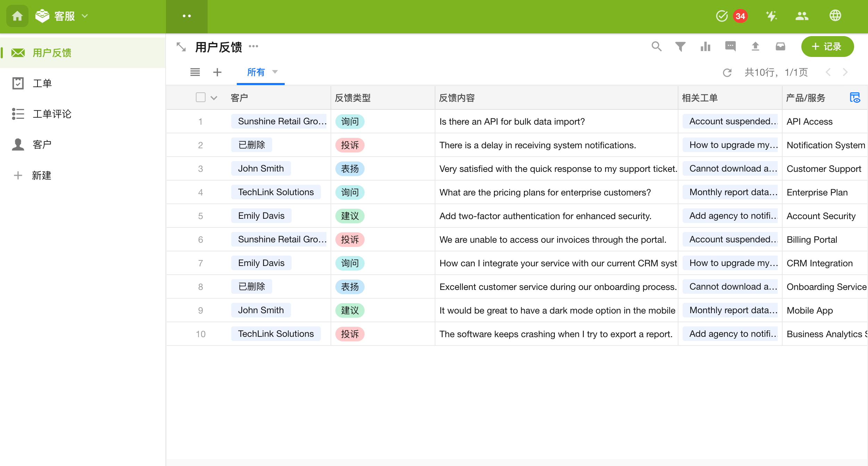
Task: Open the statistics bar chart icon
Action: (705, 47)
